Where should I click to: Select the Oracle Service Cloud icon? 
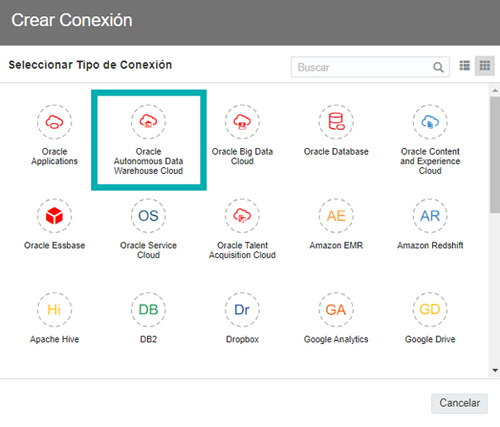pyautogui.click(x=148, y=216)
